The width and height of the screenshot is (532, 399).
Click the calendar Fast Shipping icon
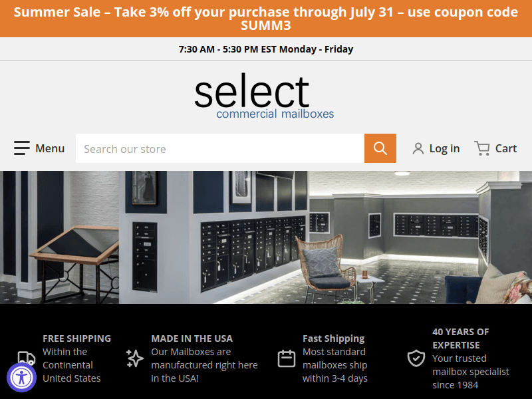click(287, 358)
